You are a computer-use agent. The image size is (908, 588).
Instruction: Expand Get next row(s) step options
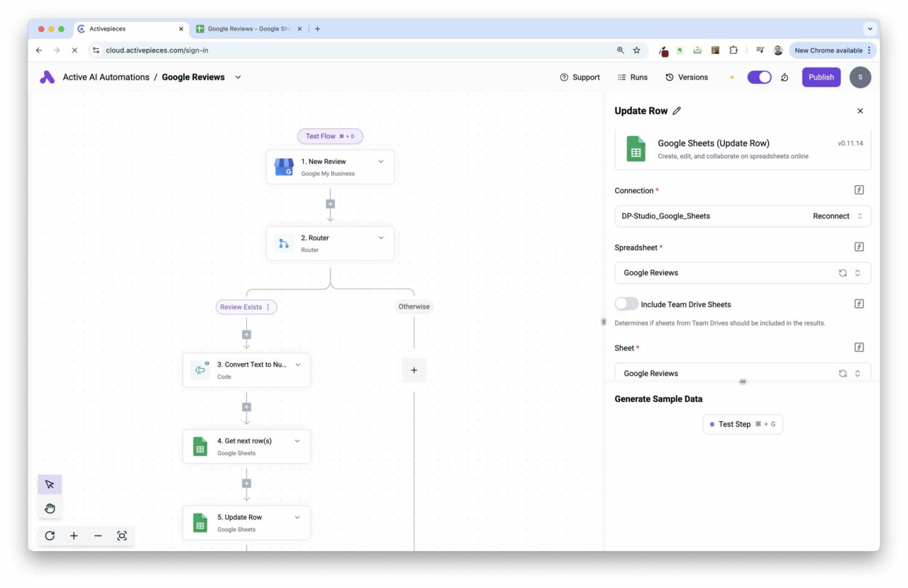click(x=297, y=441)
